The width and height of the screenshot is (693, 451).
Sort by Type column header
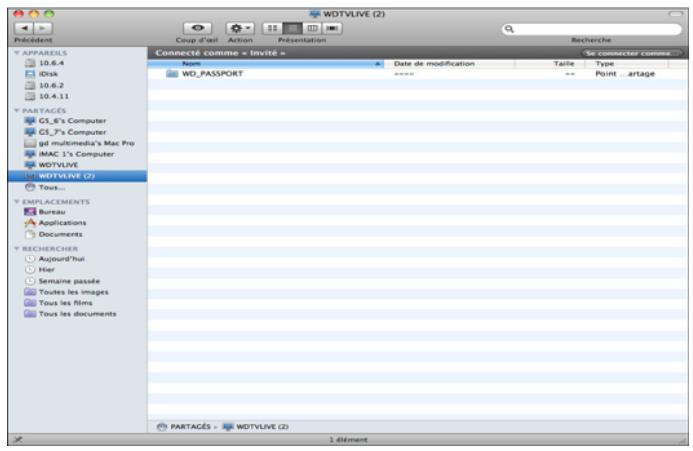click(627, 64)
